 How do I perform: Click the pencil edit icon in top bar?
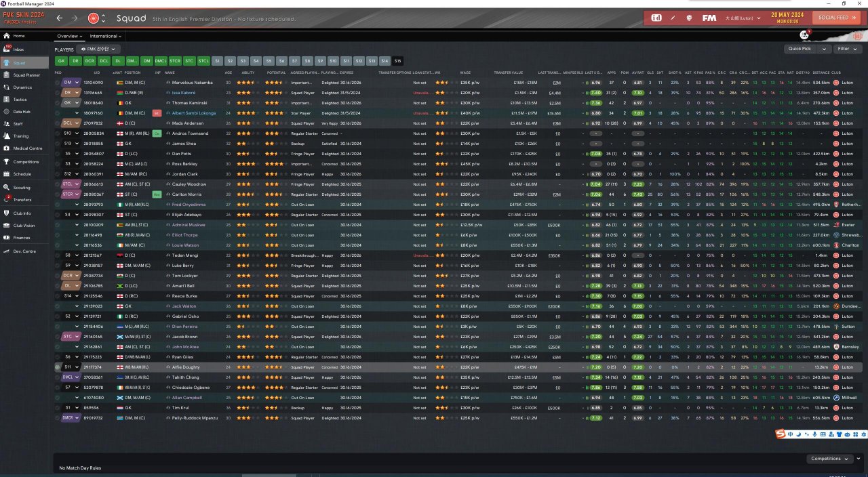(x=673, y=18)
